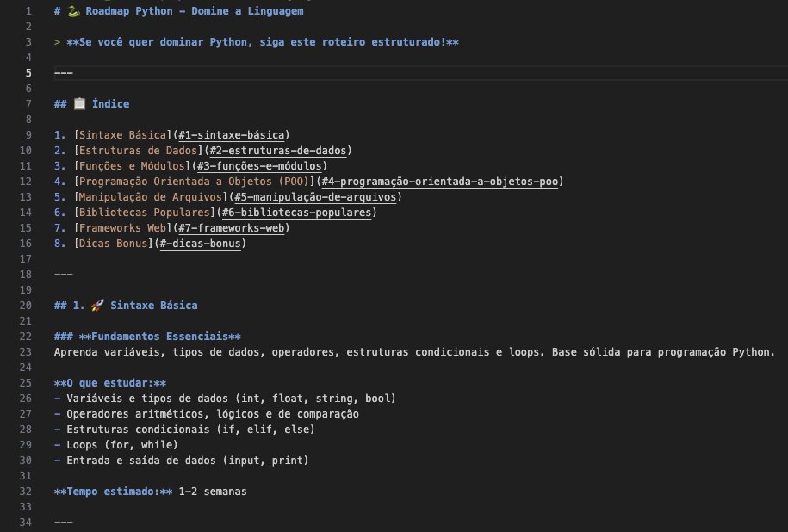The width and height of the screenshot is (788, 532).
Task: Click link text '[Frameworks Web]'
Action: (x=122, y=229)
